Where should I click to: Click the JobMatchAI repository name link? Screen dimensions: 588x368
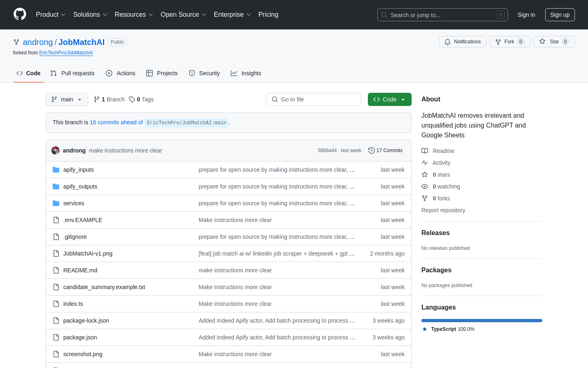point(81,42)
